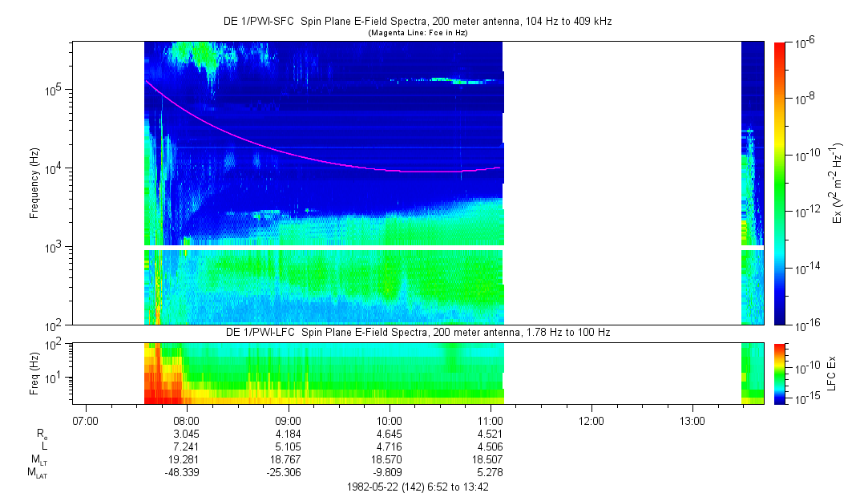Select the Frequency (Hz) axis label
The height and width of the screenshot is (497, 868).
point(34,183)
